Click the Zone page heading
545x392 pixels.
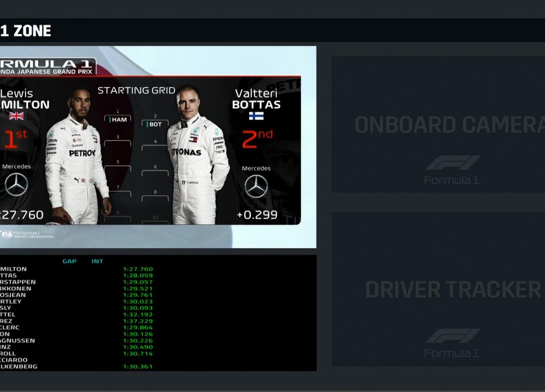(x=26, y=31)
